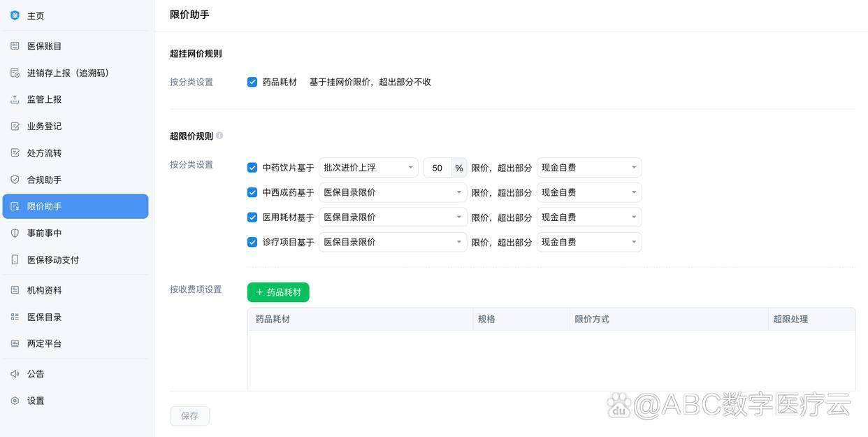Select 进销存上报（追溯码） menu item
The height and width of the screenshot is (437, 868).
[x=75, y=73]
